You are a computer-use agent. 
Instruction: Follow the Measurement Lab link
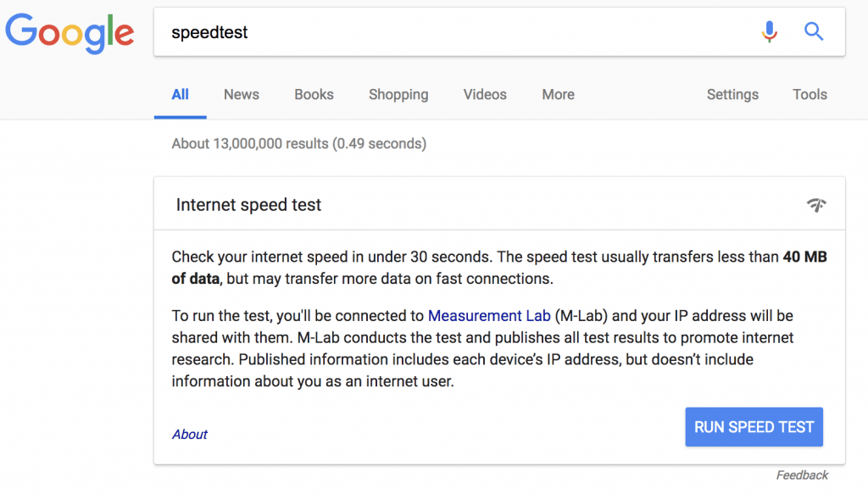pyautogui.click(x=489, y=316)
